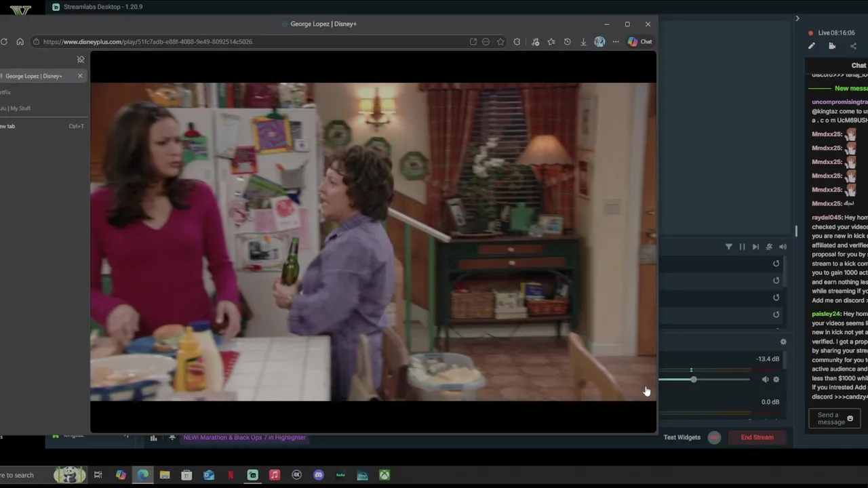Open the chat emoji picker
Viewport: 868px width, 488px height.
point(850,419)
